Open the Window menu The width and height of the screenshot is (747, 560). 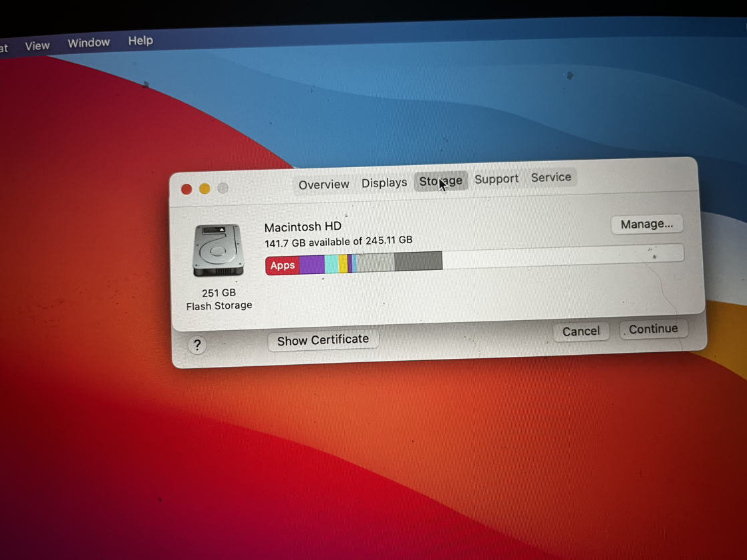tap(89, 43)
